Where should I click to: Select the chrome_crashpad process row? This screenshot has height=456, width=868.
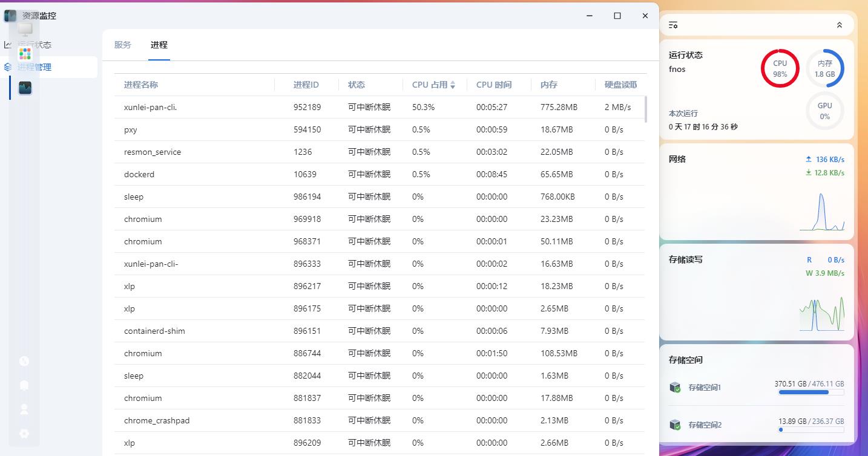pos(380,420)
